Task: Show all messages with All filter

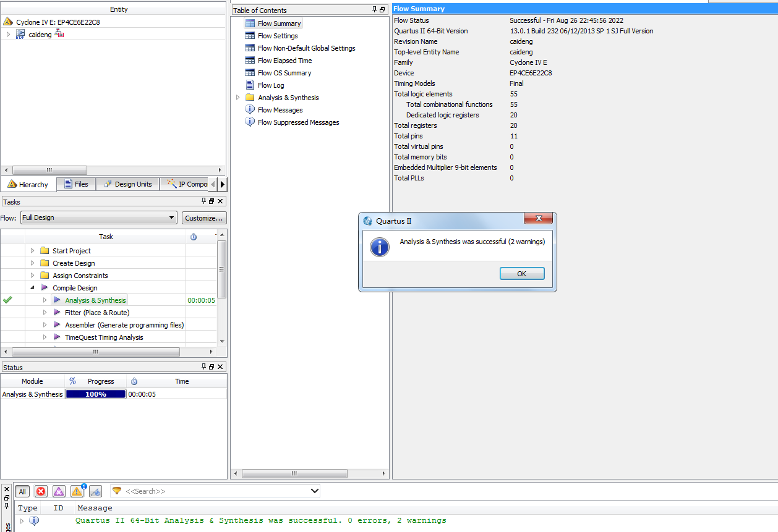Action: pyautogui.click(x=22, y=491)
